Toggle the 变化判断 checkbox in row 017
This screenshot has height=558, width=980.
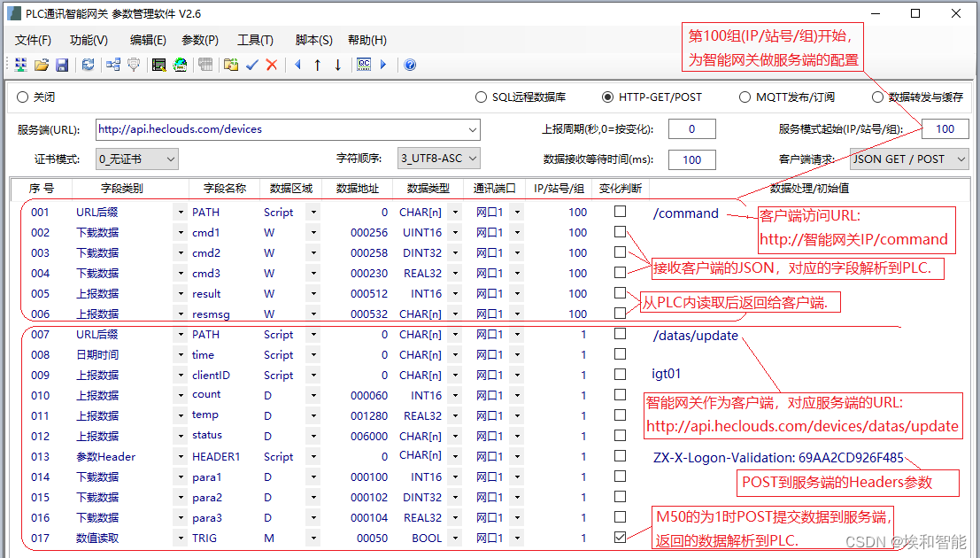tap(621, 538)
